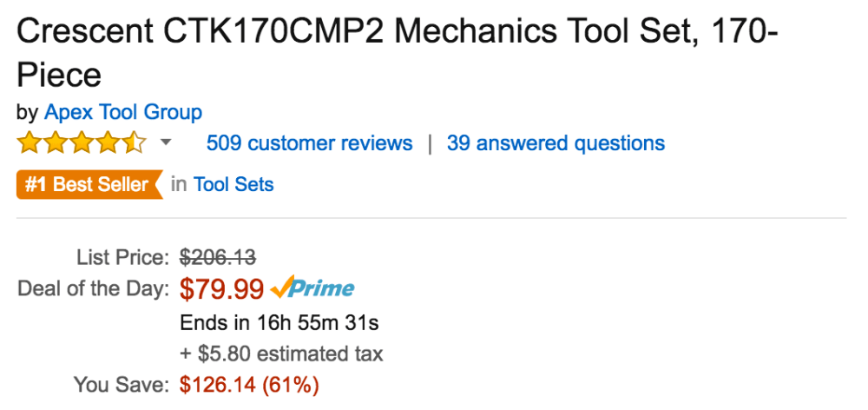Expand the rating breakdown dropdown arrow

pos(166,142)
